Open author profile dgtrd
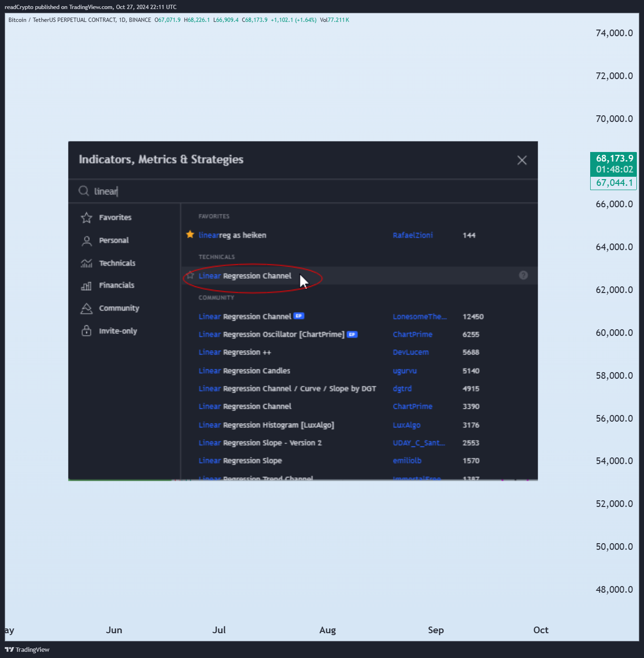Viewport: 644px width, 658px height. click(402, 389)
